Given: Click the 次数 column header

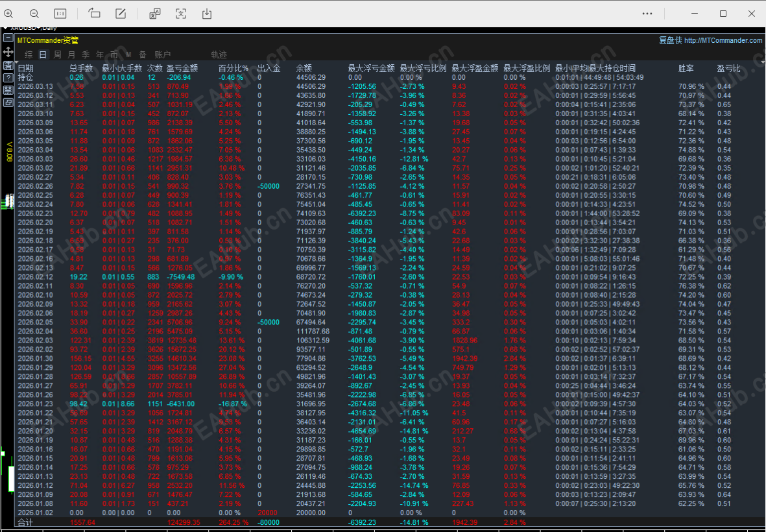Looking at the screenshot, I should tap(155, 68).
